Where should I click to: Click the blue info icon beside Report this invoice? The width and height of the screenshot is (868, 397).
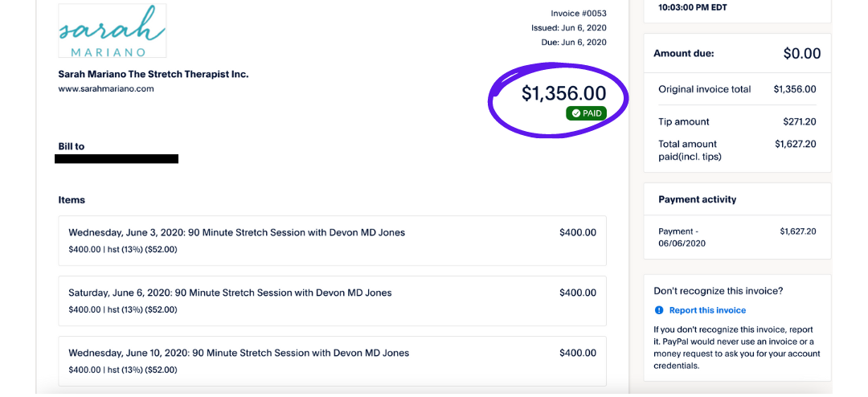tap(659, 310)
